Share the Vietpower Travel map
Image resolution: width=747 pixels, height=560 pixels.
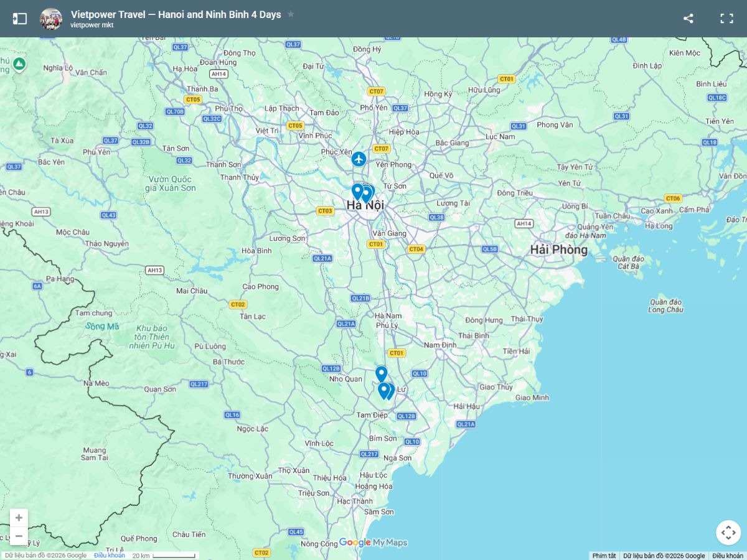(x=688, y=19)
